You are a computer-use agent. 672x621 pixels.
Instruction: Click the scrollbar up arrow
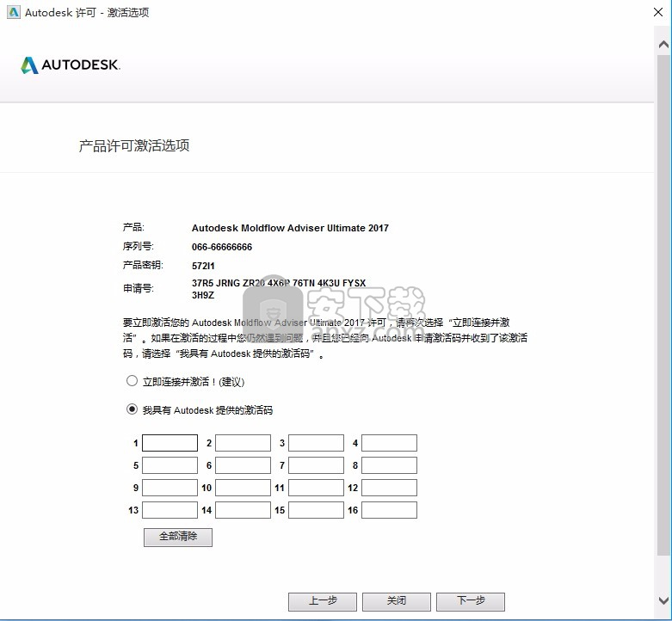coord(663,44)
